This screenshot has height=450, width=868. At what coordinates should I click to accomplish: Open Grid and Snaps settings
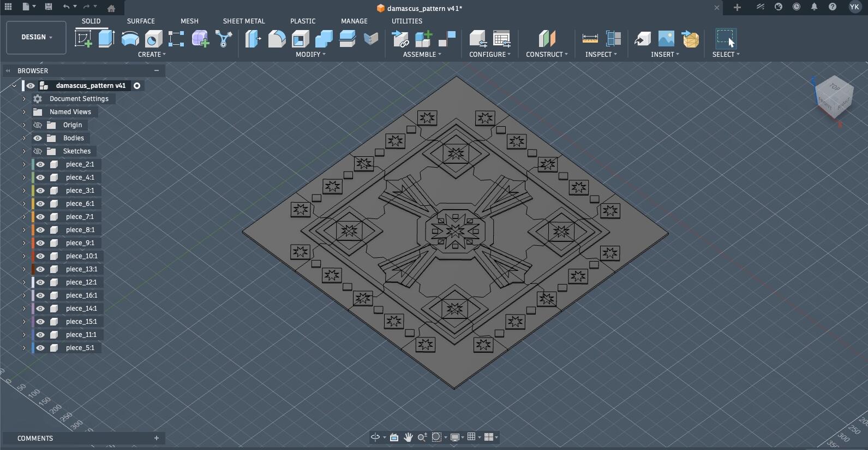click(471, 437)
